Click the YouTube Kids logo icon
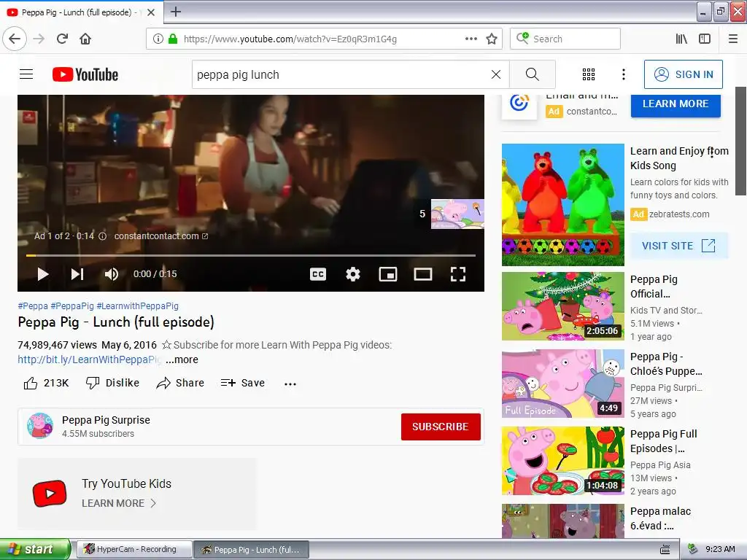Image resolution: width=747 pixels, height=560 pixels. 50,494
